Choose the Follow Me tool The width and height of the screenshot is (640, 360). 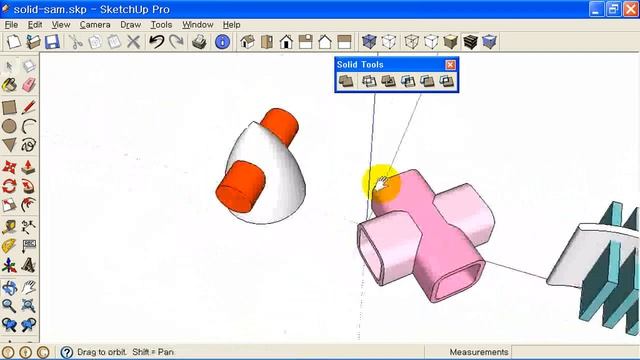[29, 186]
